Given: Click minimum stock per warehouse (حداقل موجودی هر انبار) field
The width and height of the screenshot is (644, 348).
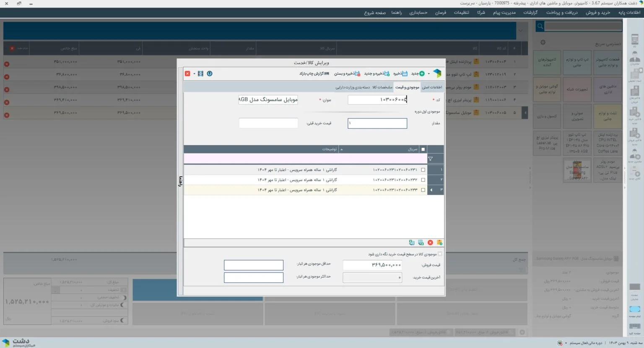Looking at the screenshot, I should point(254,265).
